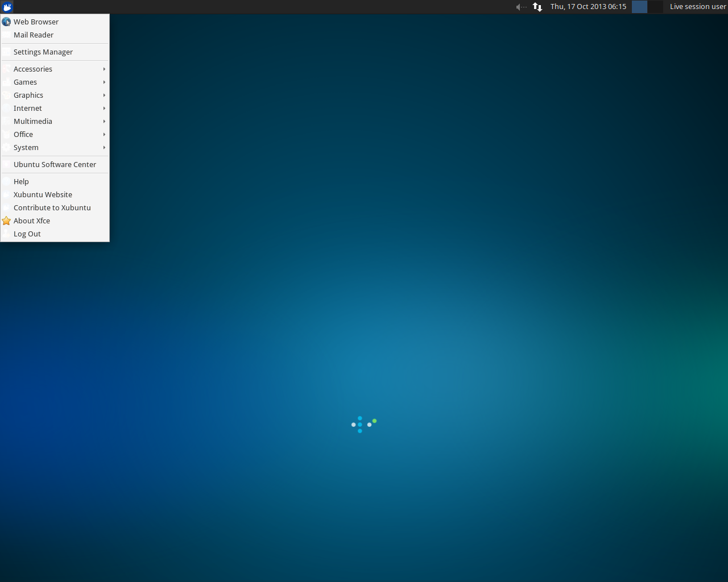Expand the Games submenu
The image size is (728, 582).
pos(55,82)
